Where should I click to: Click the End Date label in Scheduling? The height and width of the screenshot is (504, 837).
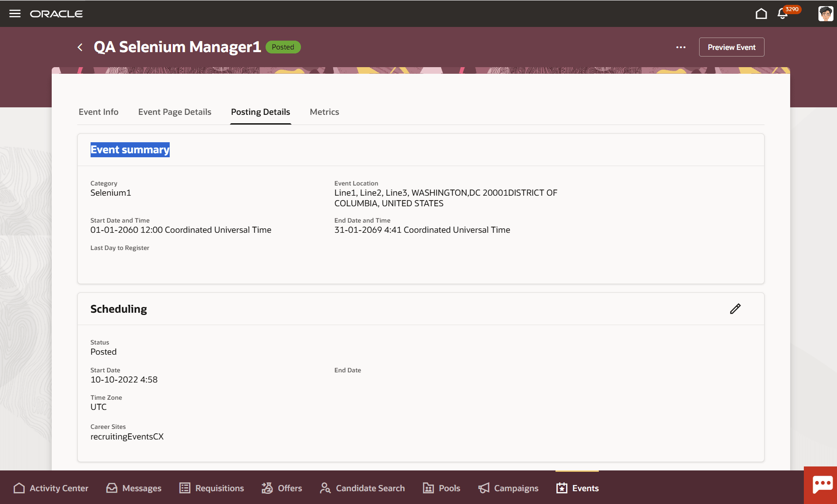click(x=348, y=371)
